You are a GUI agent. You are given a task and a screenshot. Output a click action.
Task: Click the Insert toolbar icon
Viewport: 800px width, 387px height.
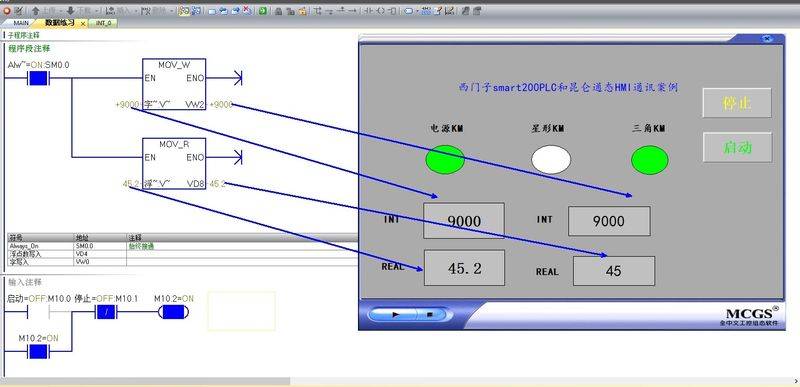point(110,10)
